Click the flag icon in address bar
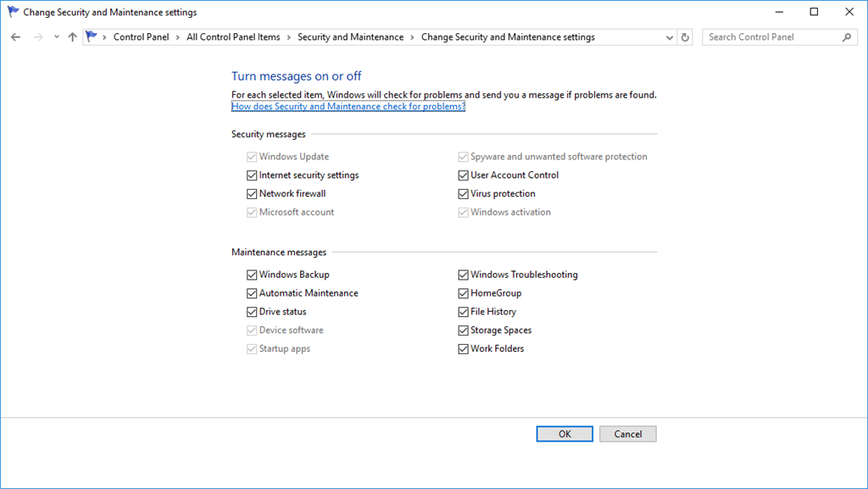The height and width of the screenshot is (489, 868). pos(92,37)
